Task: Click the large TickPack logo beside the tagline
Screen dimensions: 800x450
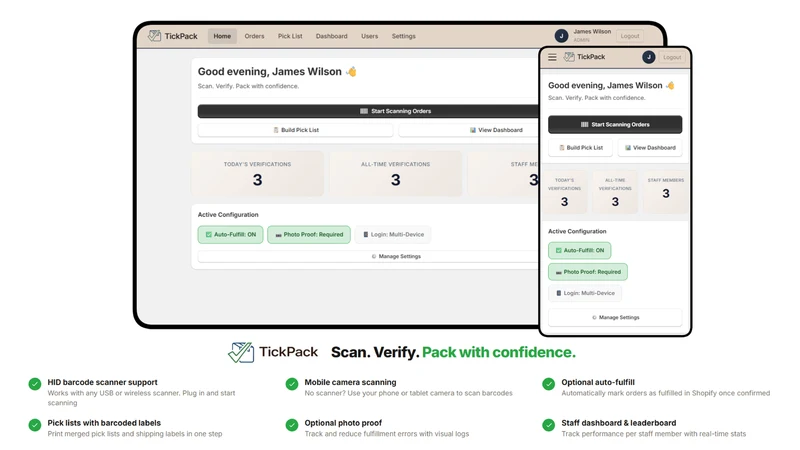Action: 272,352
